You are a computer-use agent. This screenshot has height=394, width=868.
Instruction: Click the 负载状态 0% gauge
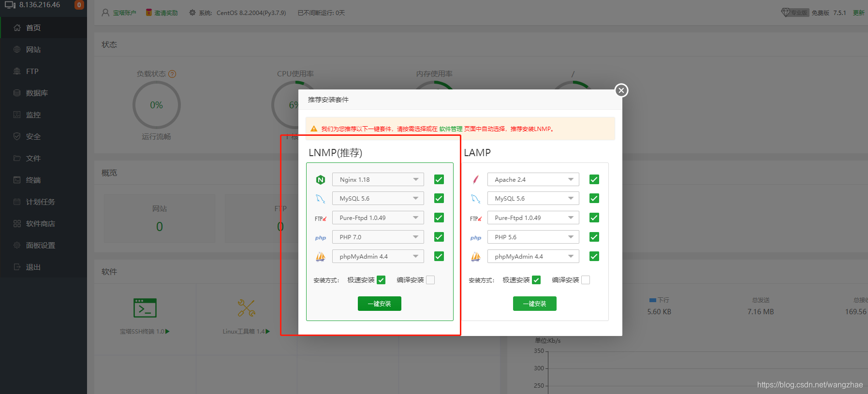pyautogui.click(x=156, y=105)
